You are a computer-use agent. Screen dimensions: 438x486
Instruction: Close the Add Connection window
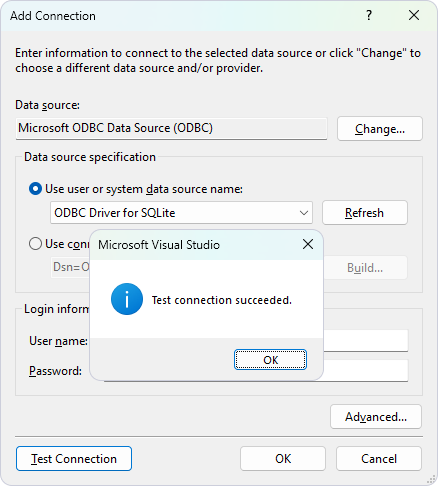(x=414, y=15)
